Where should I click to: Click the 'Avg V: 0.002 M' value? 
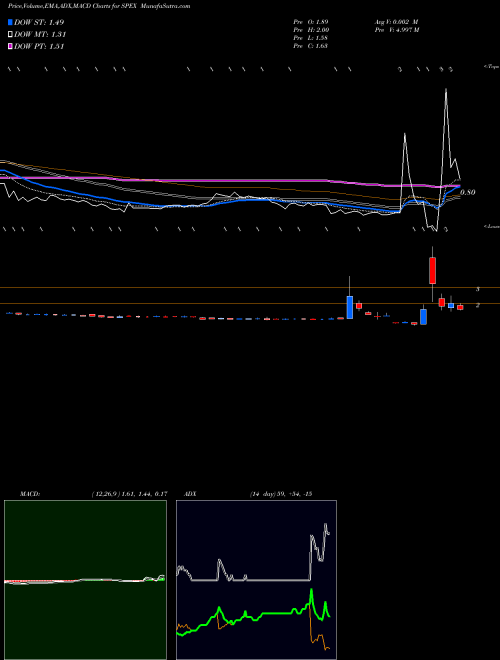point(396,21)
